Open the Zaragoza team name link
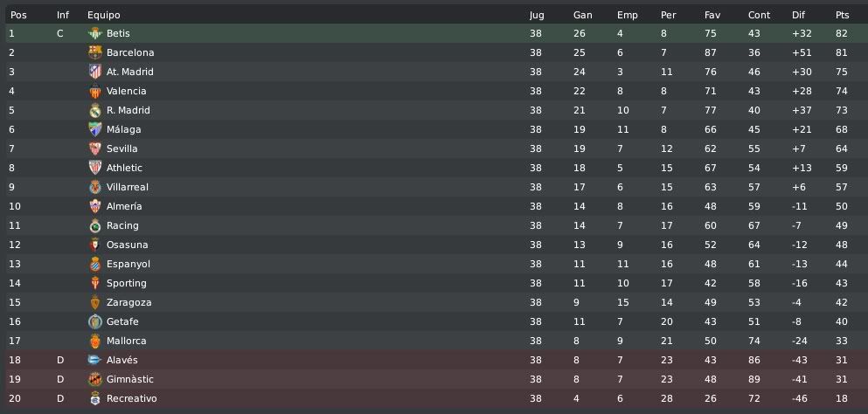Viewport: 868px width, 414px height. coord(129,302)
